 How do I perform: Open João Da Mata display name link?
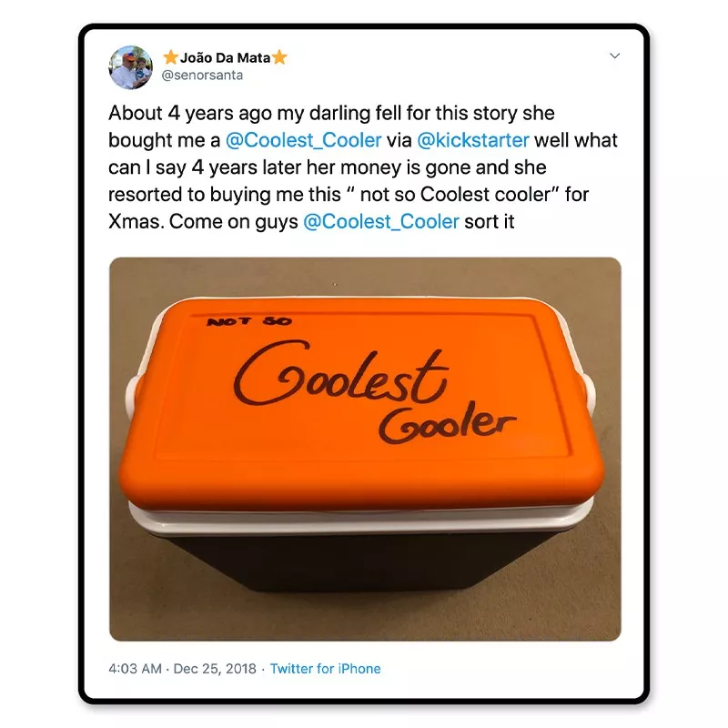coord(225,57)
